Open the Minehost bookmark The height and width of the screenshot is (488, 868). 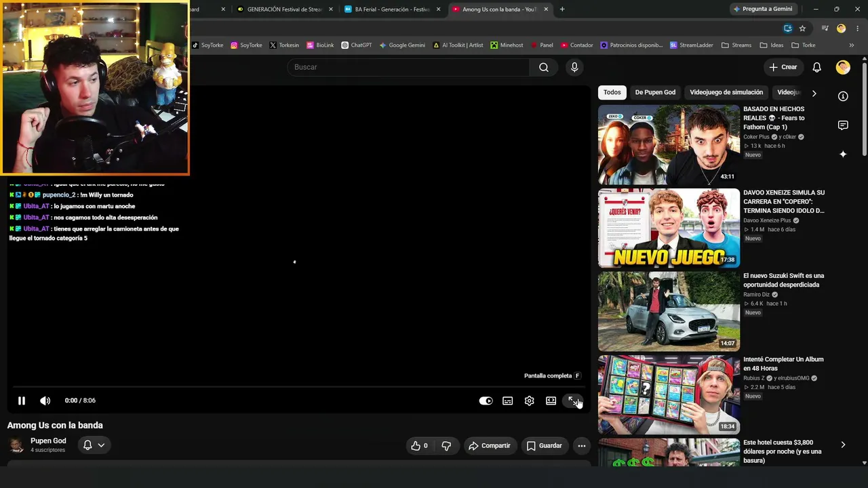[507, 45]
